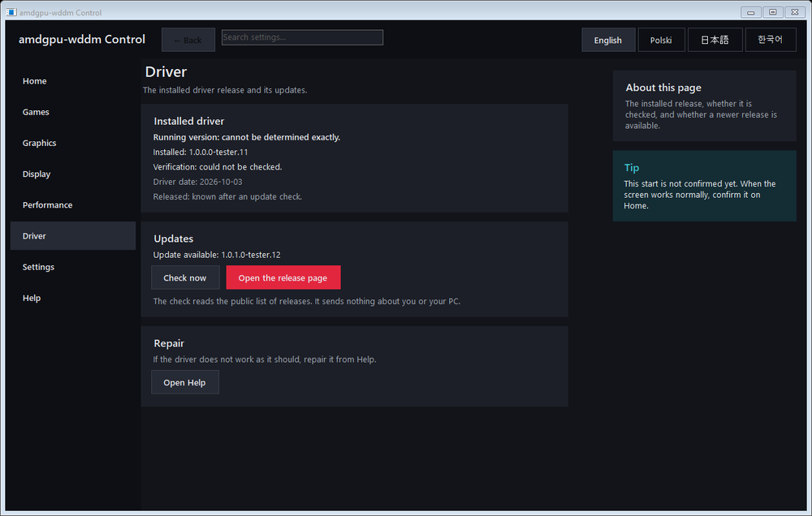This screenshot has width=812, height=516.
Task: Click the Tip heading in teal card
Action: click(632, 168)
